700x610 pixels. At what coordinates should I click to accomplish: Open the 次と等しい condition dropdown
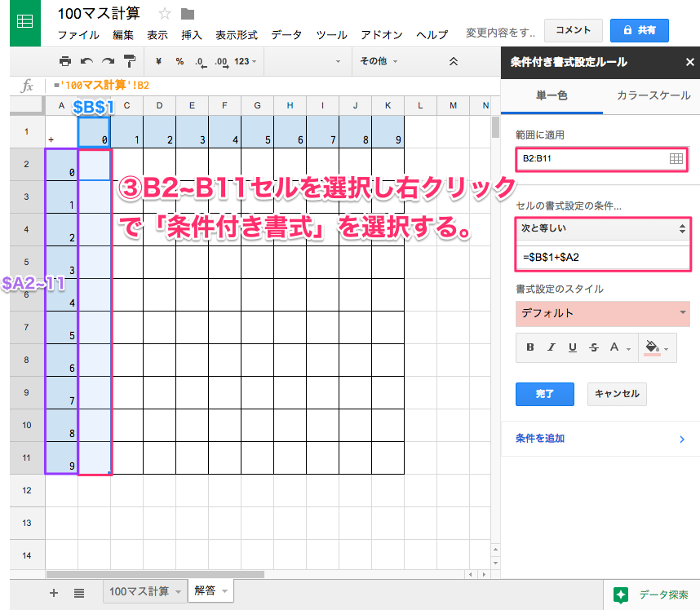[603, 228]
